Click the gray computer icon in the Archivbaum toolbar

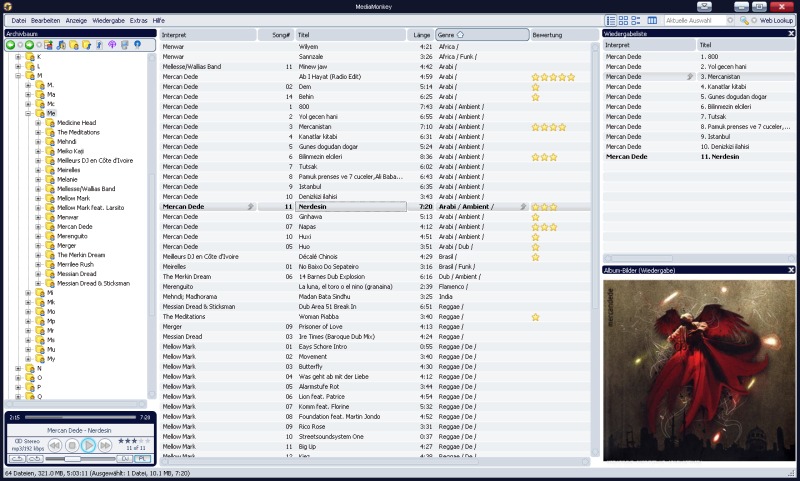(x=124, y=45)
